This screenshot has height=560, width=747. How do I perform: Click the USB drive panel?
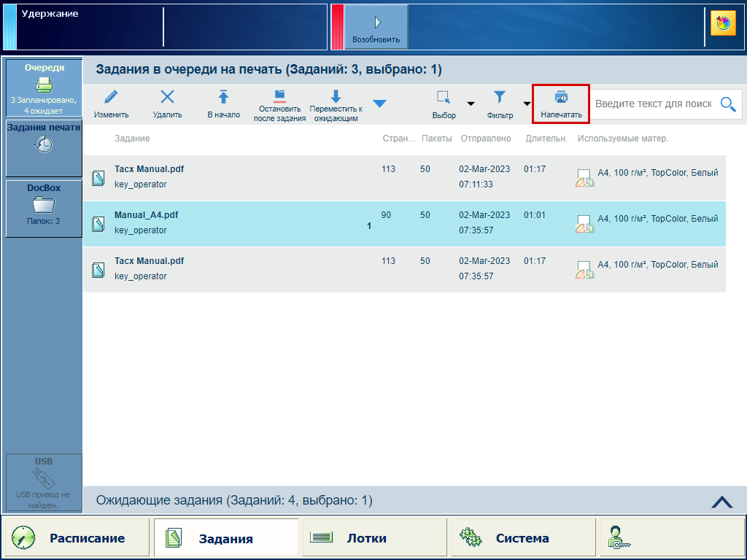pos(44,483)
